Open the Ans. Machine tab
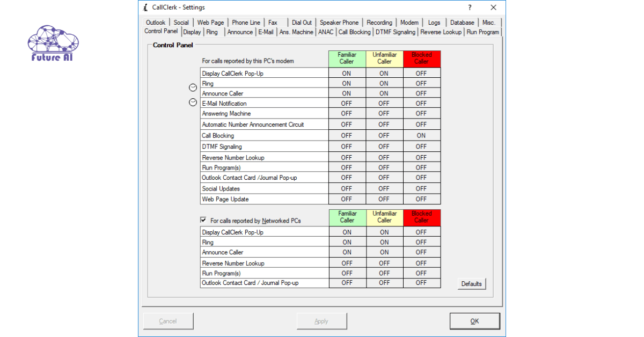The width and height of the screenshot is (644, 337). pos(296,32)
